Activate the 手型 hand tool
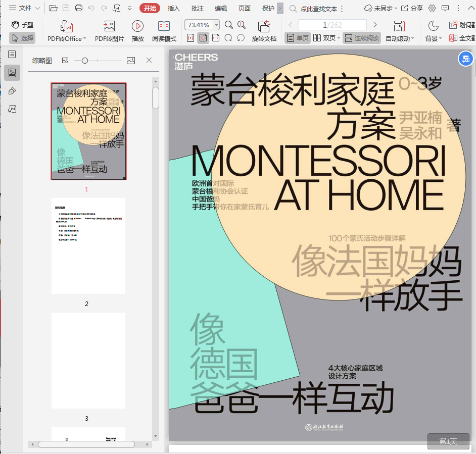This screenshot has width=476, height=454. tap(22, 25)
